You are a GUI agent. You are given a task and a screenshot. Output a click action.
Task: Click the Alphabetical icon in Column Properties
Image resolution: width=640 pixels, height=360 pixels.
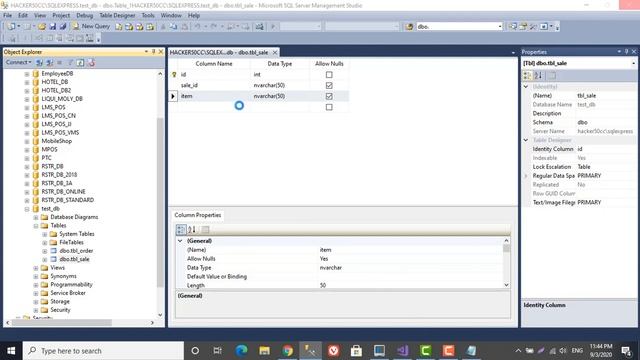tap(192, 229)
